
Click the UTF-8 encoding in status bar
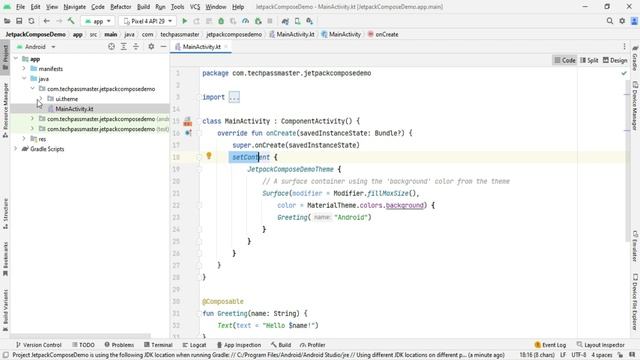point(578,355)
